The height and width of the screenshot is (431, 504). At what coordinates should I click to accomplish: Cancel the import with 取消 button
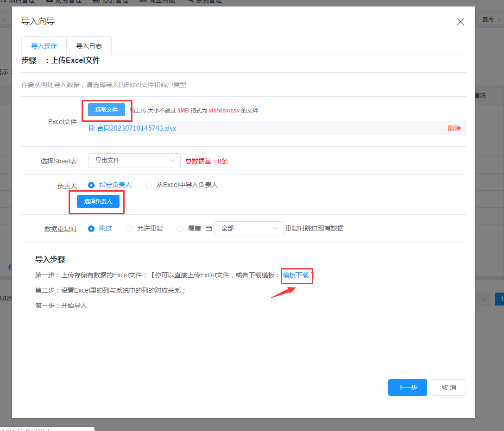click(x=448, y=387)
